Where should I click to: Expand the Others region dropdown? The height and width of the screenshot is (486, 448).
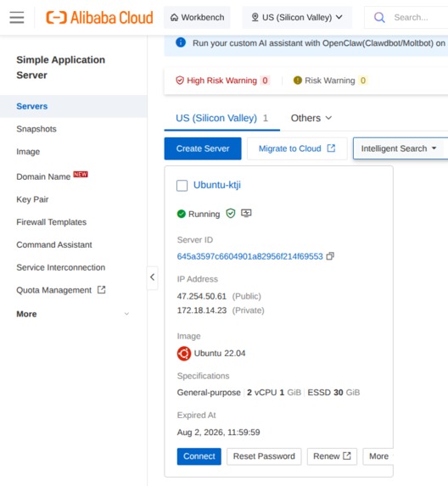coord(311,118)
